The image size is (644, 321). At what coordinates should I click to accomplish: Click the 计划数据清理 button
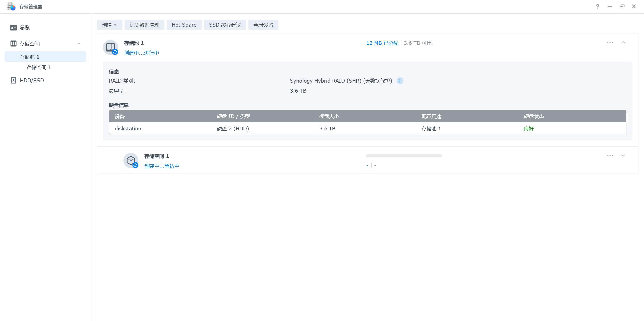[144, 25]
